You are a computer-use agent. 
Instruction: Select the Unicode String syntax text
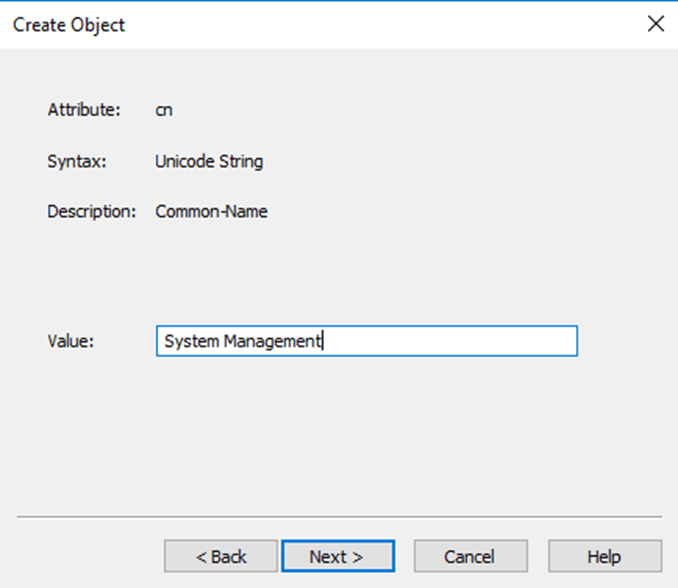click(x=209, y=161)
